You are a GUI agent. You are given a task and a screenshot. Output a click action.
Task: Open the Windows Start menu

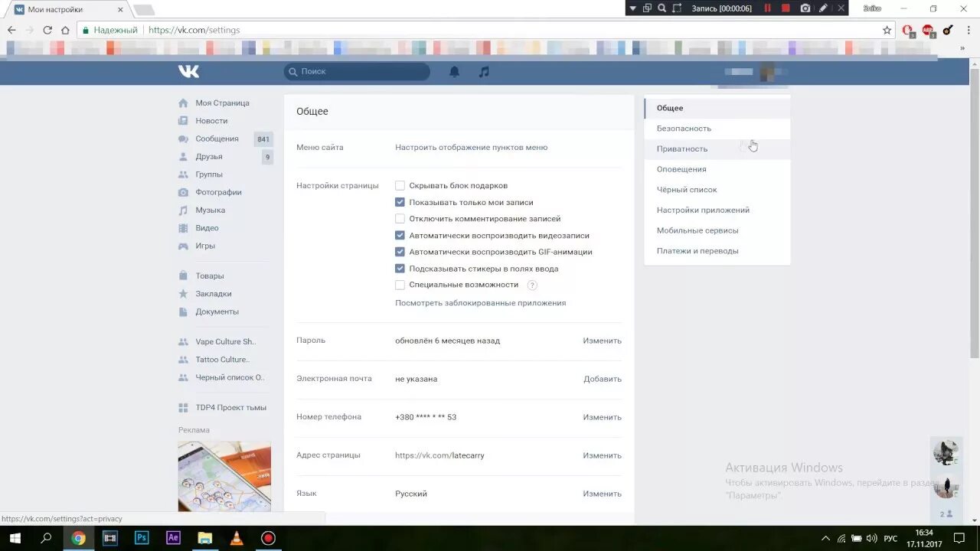tap(15, 538)
